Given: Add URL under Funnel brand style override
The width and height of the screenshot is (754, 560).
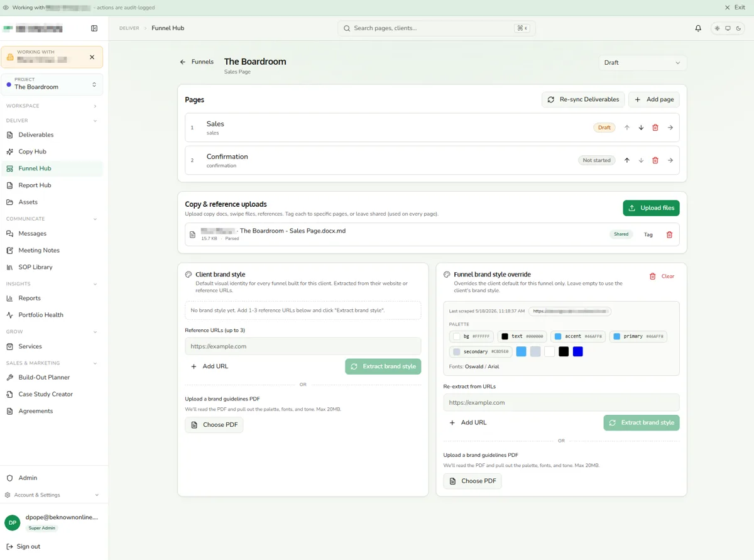Looking at the screenshot, I should point(467,423).
